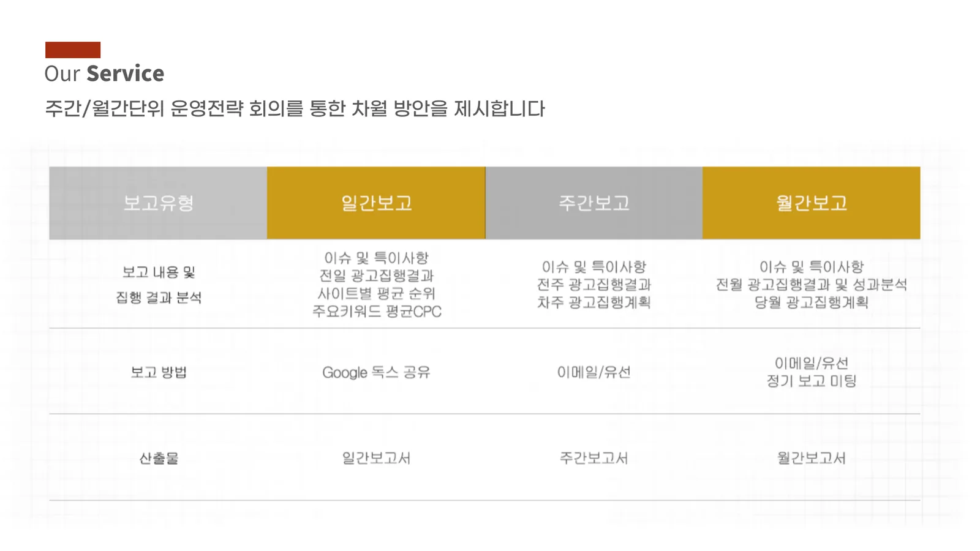980x551 pixels.
Task: Click the 일간보고 header cell
Action: point(376,203)
